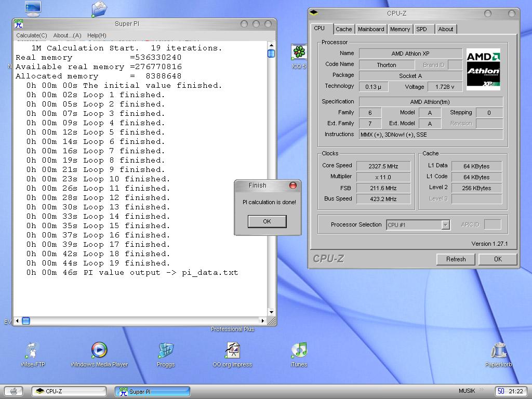Image resolution: width=532 pixels, height=399 pixels.
Task: Click the Super PI horizontal scroll right arrow
Action: 262,320
